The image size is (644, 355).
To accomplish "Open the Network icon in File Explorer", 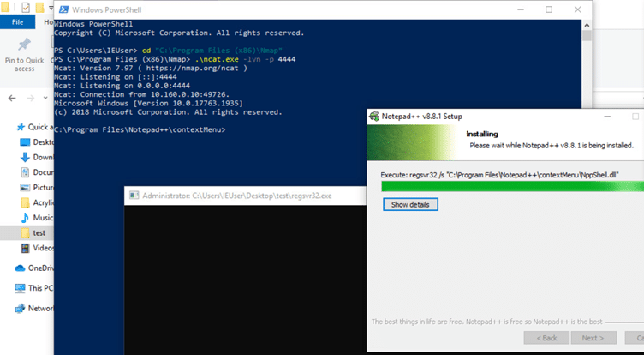I will coord(21,308).
